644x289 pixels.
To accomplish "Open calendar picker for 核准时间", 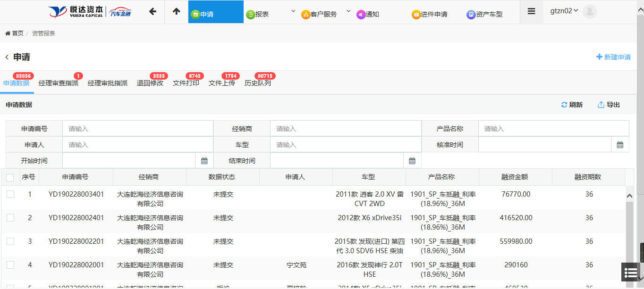I will pos(620,145).
